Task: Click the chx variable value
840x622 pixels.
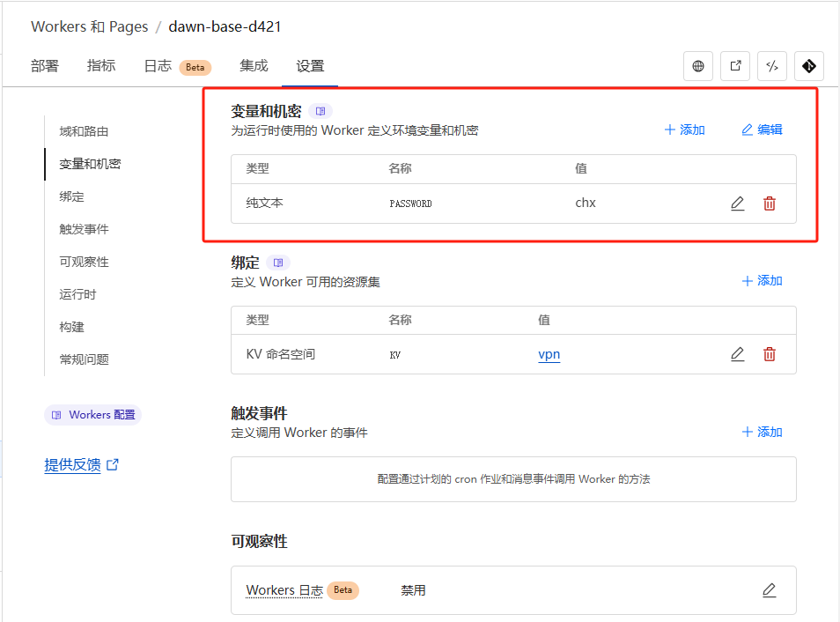Action: [x=586, y=203]
